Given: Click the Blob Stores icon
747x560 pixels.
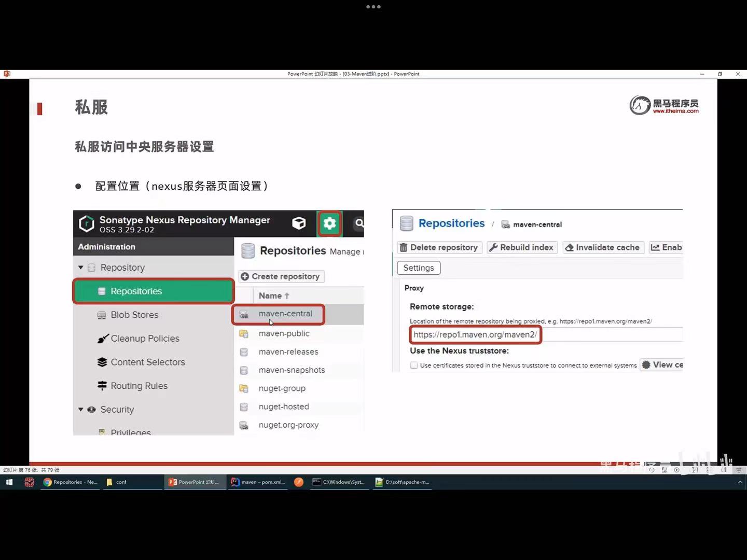Looking at the screenshot, I should (102, 315).
